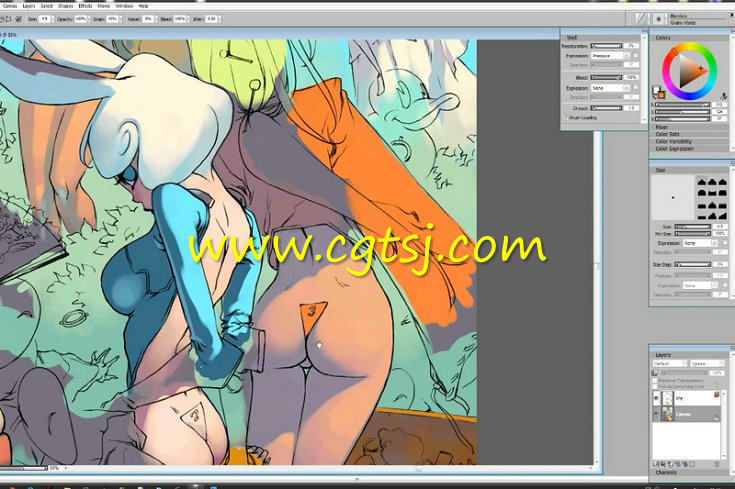Viewport: 735px width, 489px height.
Task: Hide the line layer using its eye icon
Action: click(656, 399)
